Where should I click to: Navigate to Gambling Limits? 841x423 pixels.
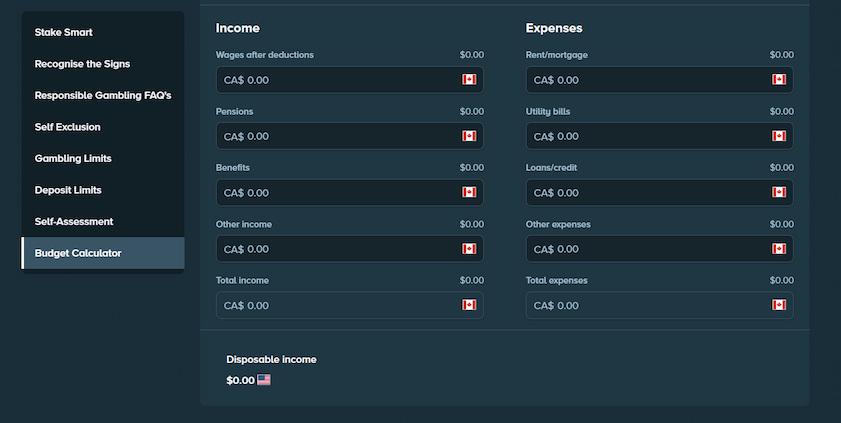tap(73, 159)
